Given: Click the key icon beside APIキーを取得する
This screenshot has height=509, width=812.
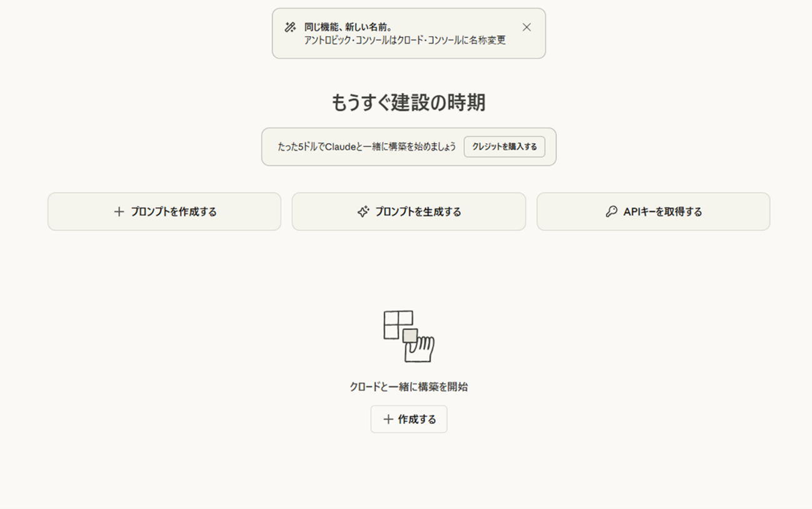Looking at the screenshot, I should 611,212.
